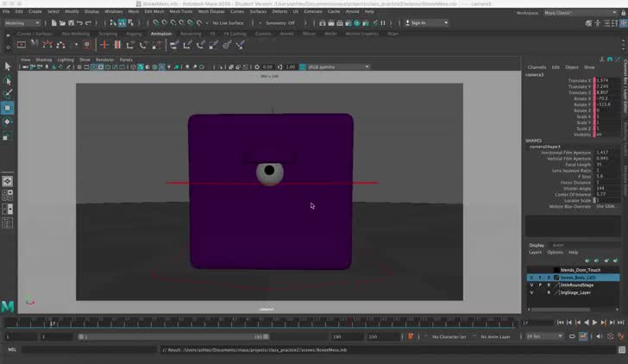Click the time range slider bar
Viewport: 628px width, 364px height.
[x=174, y=336]
